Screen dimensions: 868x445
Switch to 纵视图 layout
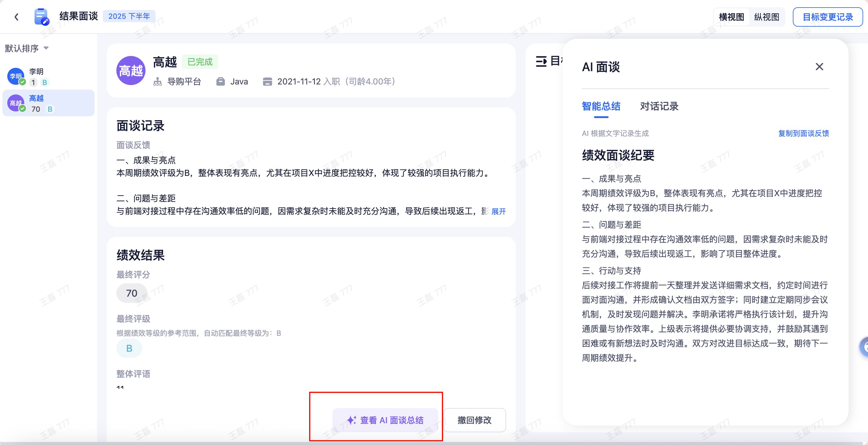coord(766,17)
